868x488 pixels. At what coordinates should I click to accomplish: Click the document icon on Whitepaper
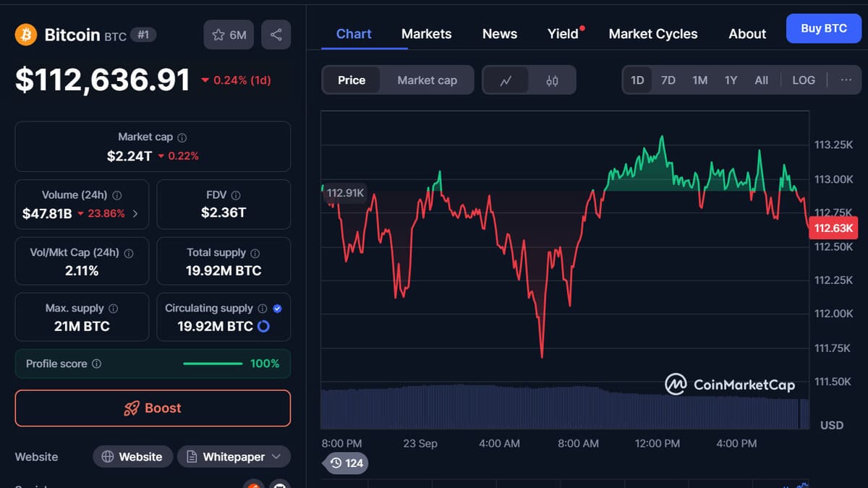[192, 457]
